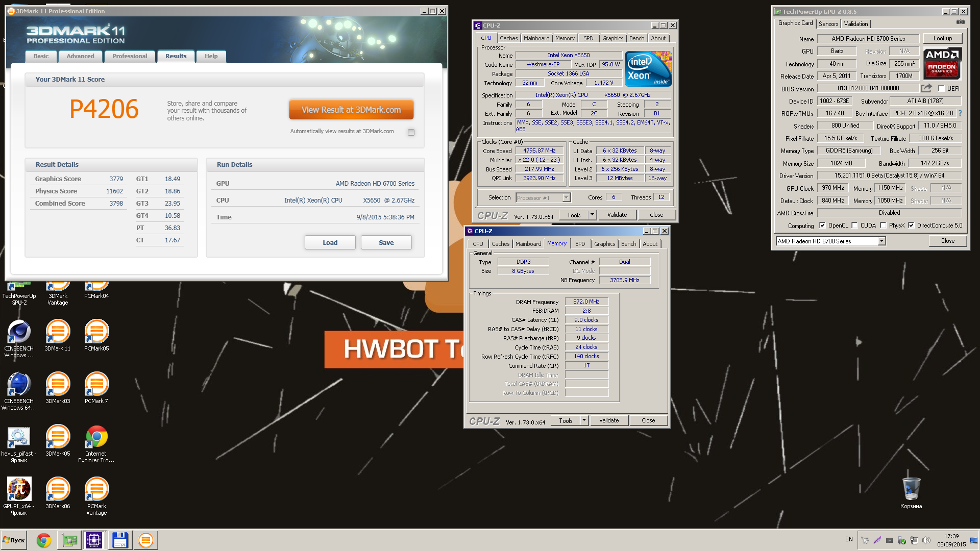The height and width of the screenshot is (551, 980).
Task: Open the SPD tab in lower CPU-Z window
Action: (x=580, y=244)
